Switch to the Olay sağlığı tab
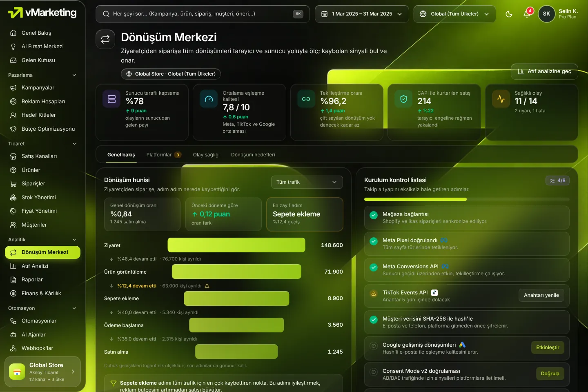Image resolution: width=588 pixels, height=392 pixels. (206, 155)
